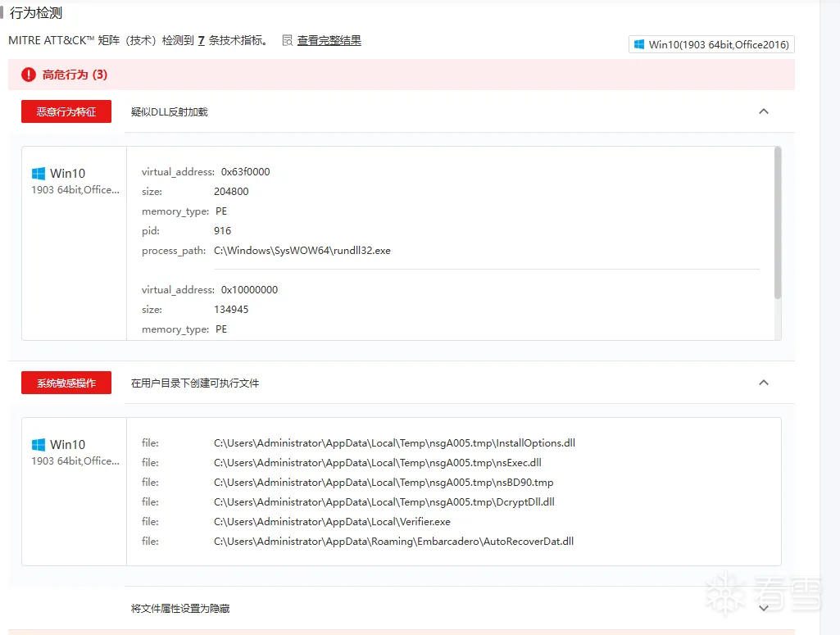840x635 pixels.
Task: Select the 系统敏感操作 red tag
Action: pyautogui.click(x=66, y=383)
